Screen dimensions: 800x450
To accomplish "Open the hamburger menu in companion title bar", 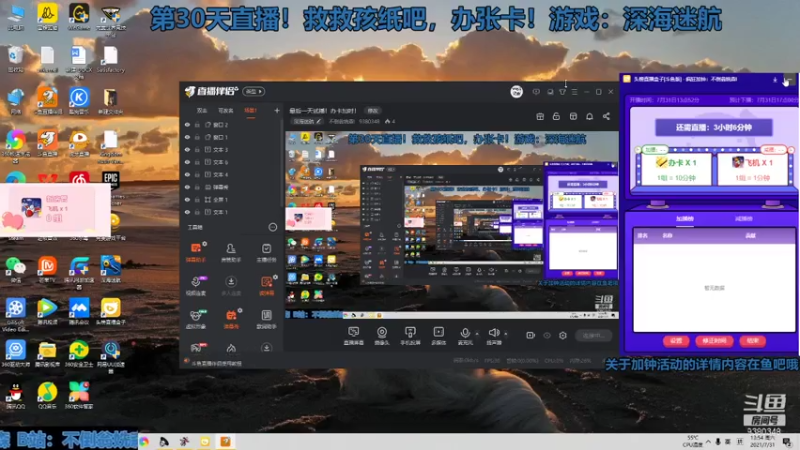I will [574, 92].
